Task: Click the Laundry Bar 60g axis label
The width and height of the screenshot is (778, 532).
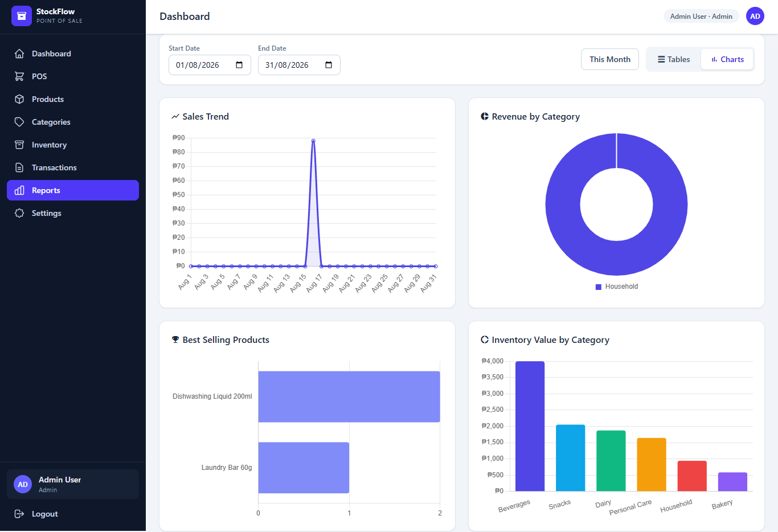Action: (227, 468)
